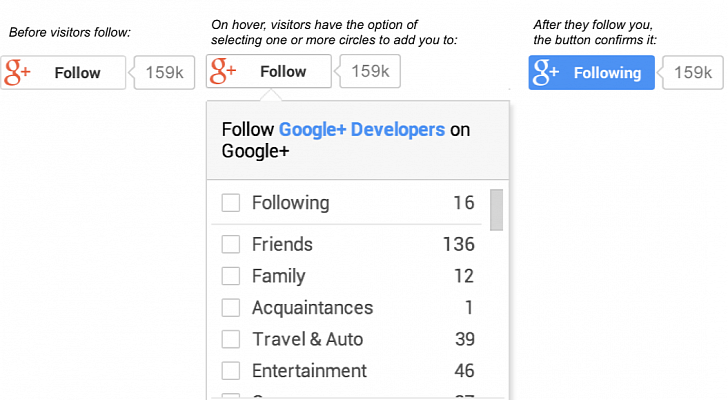Select the Acquaintances circle checkbox
The image size is (728, 400).
[231, 308]
